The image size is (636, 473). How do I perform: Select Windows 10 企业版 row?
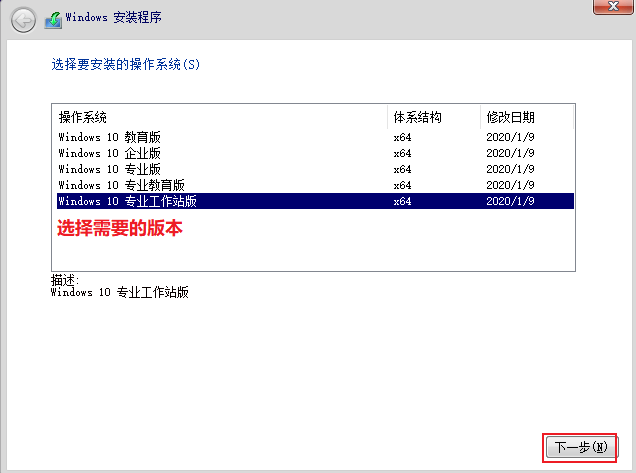pos(315,153)
